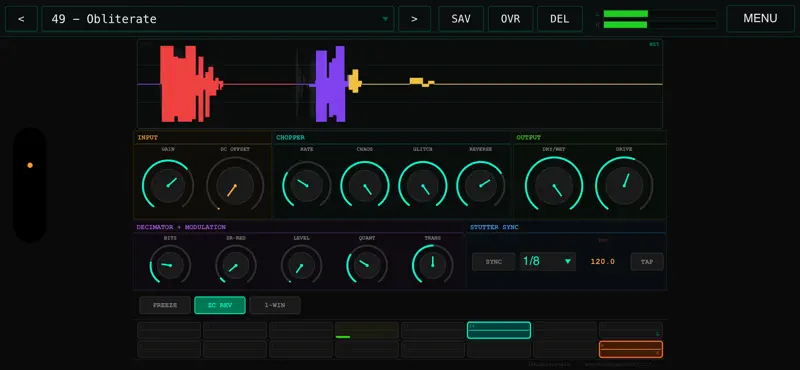Click the DECIMATOR + MODULATION section header

point(181,227)
